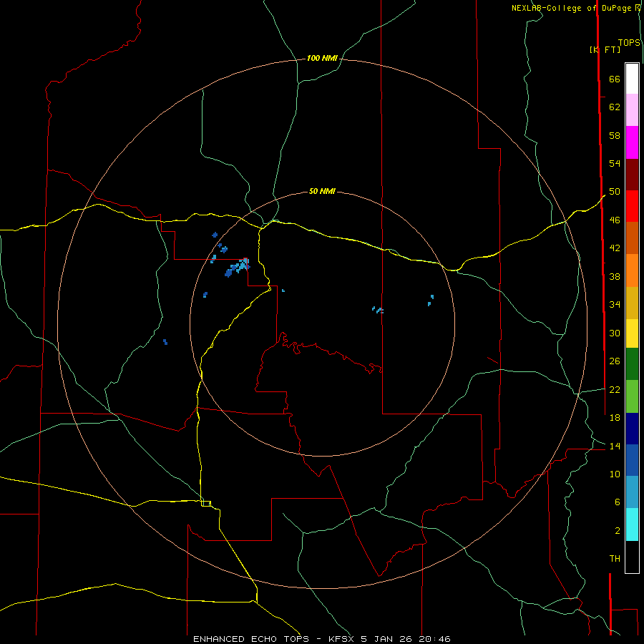Click the '14' legend value
Image resolution: width=644 pixels, height=644 pixels.
[x=615, y=446]
